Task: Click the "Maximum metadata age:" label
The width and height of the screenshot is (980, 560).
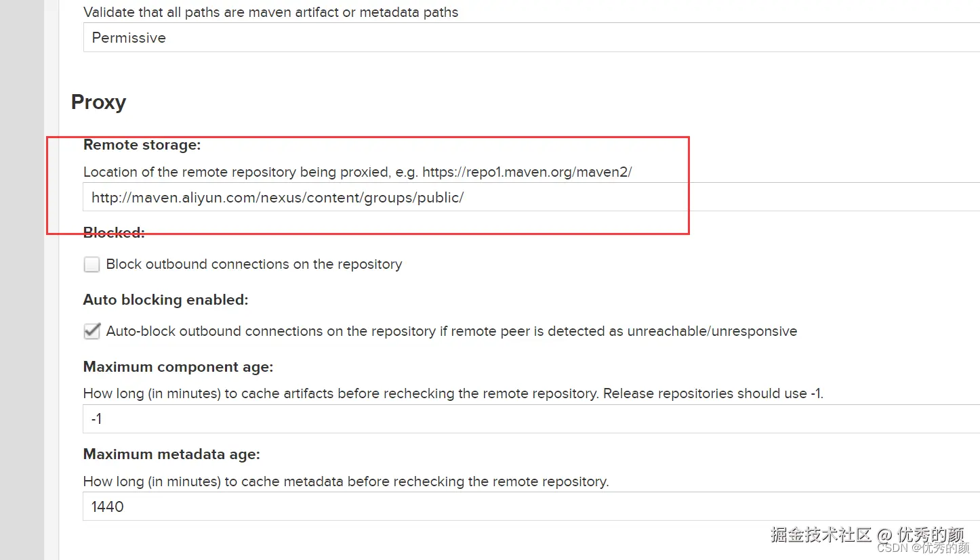Action: [x=171, y=454]
